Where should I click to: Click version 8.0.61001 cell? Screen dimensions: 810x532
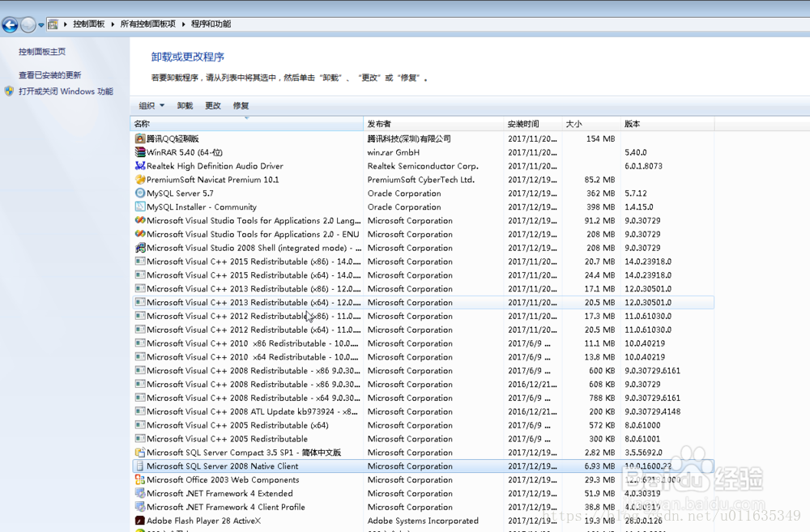pyautogui.click(x=642, y=439)
